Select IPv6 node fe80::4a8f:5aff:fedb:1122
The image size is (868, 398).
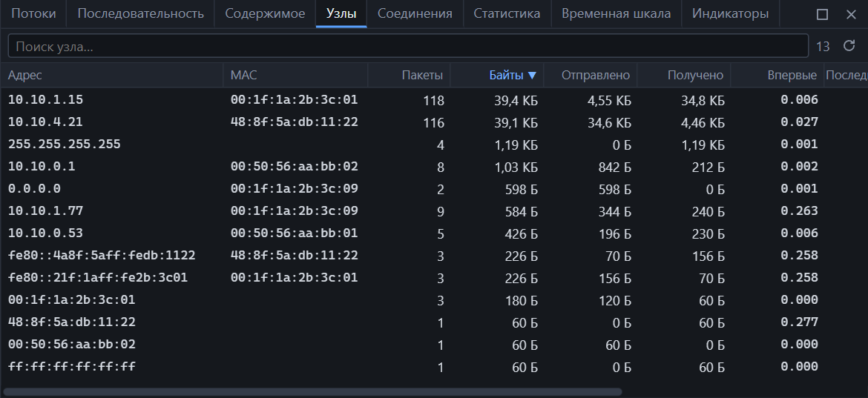pyautogui.click(x=434, y=256)
